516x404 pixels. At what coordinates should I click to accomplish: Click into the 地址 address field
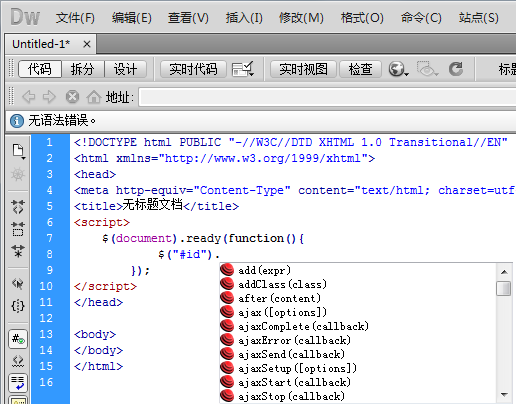[327, 97]
